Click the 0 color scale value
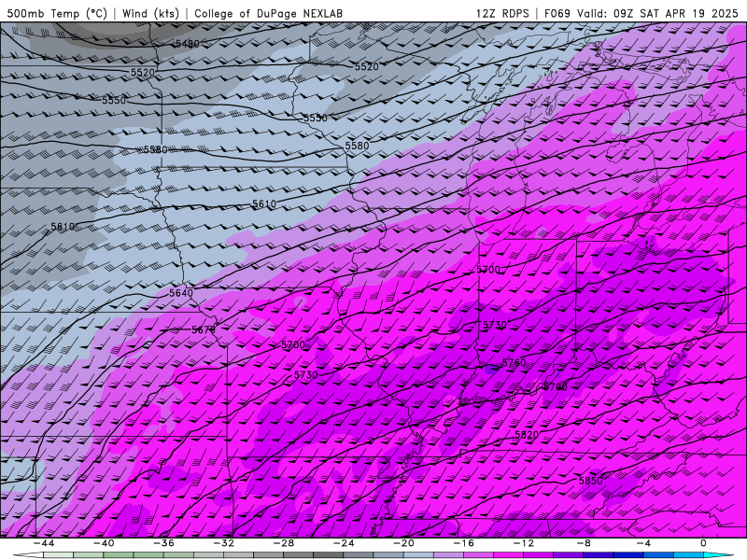Screen dimensions: 747x560 point(704,543)
